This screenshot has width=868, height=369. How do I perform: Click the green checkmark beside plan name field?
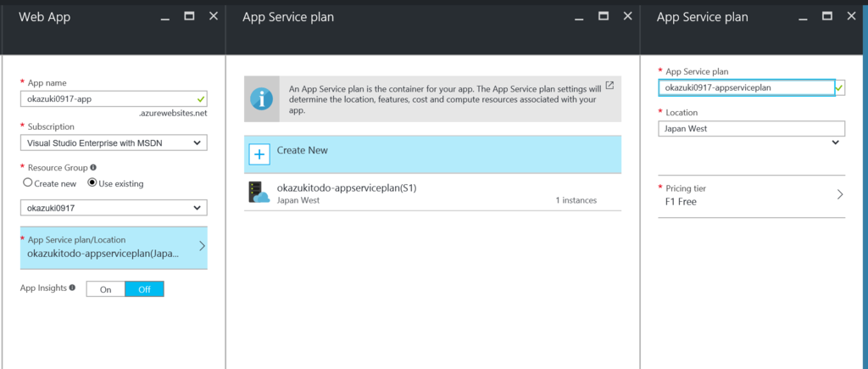tap(840, 88)
